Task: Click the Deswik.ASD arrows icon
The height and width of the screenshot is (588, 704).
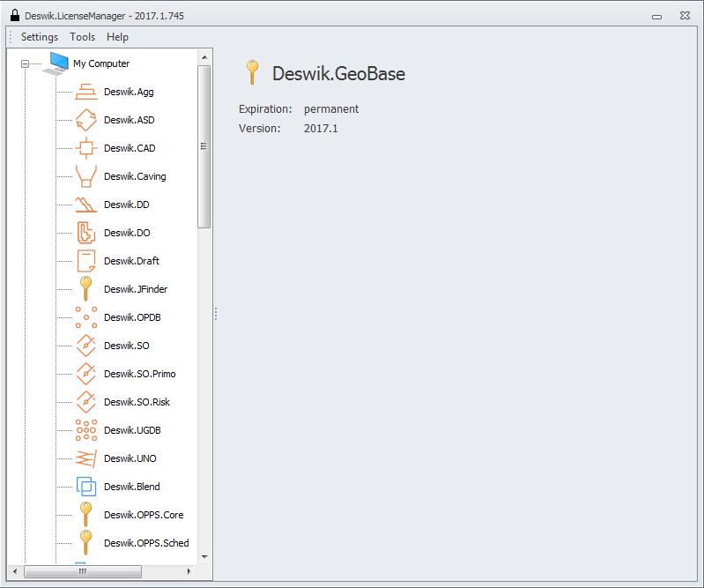Action: (85, 120)
